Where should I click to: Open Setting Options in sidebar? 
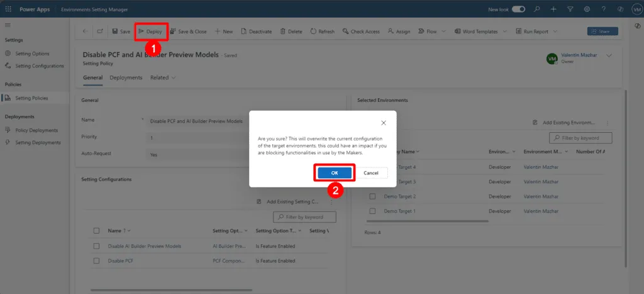tap(32, 54)
